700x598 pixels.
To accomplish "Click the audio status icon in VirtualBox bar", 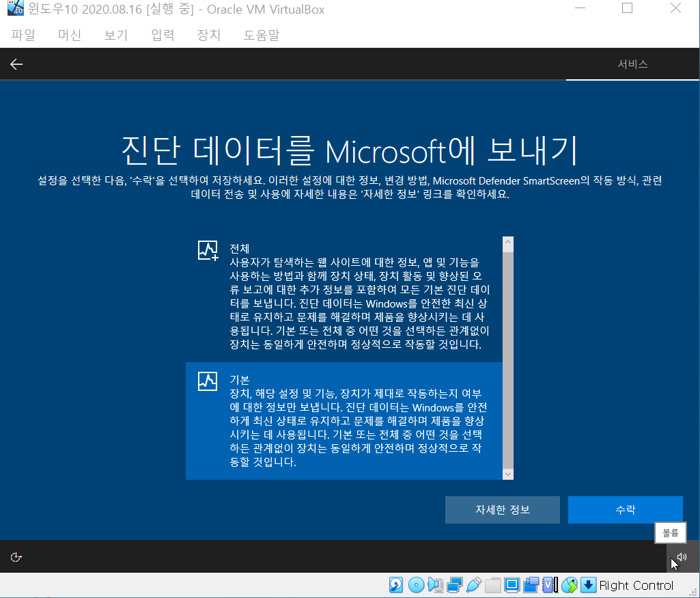I will click(x=435, y=585).
